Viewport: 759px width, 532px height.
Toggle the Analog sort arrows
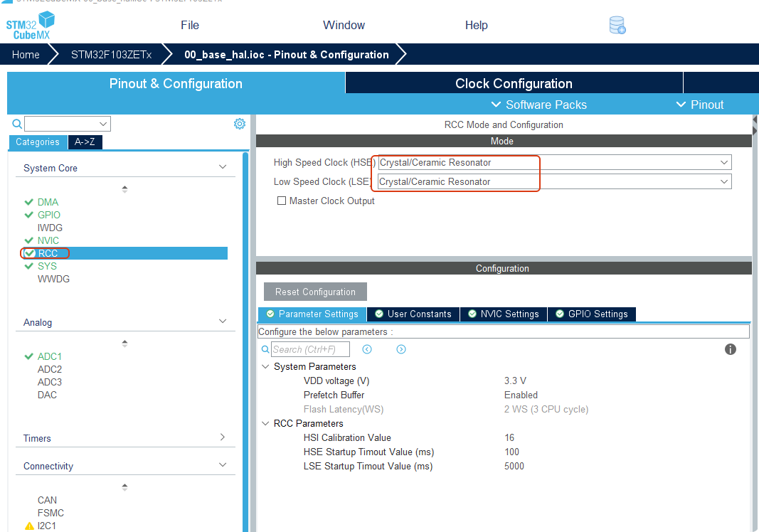pyautogui.click(x=125, y=344)
